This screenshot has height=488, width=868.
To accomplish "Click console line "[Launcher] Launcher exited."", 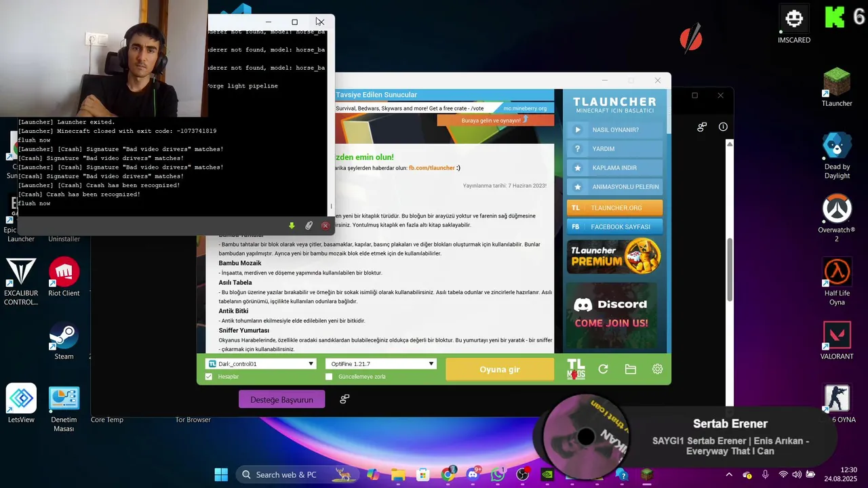I will [x=66, y=122].
